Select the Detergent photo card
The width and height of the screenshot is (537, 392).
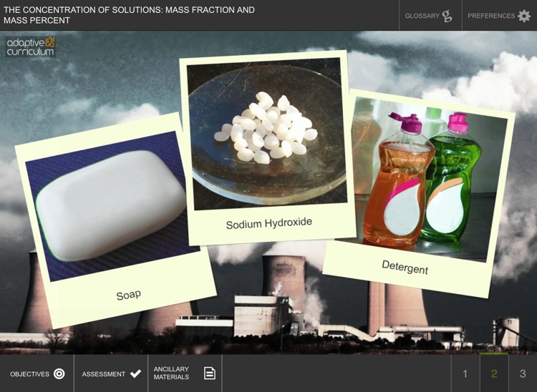tap(419, 194)
